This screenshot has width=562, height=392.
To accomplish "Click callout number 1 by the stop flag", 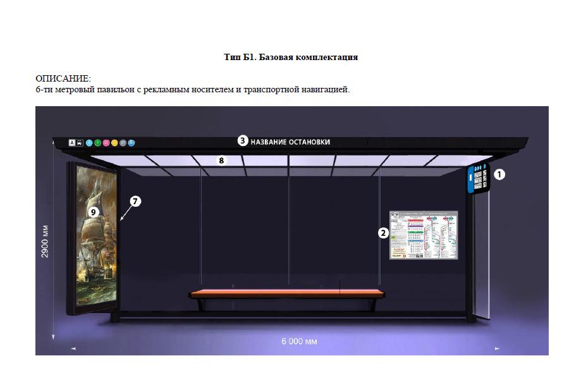I will coord(499,175).
